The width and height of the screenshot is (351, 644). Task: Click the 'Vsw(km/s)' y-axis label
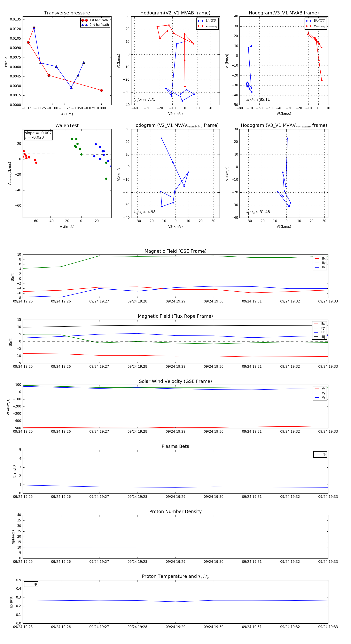point(8,407)
